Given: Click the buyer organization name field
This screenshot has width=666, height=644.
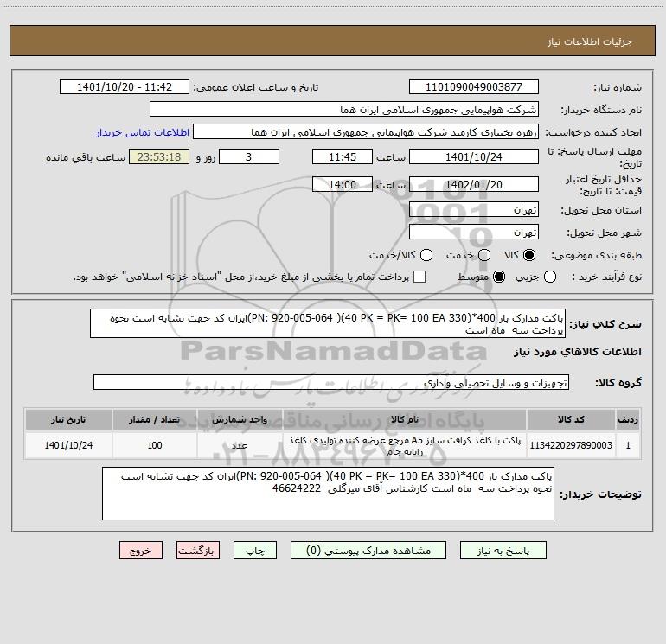Looking at the screenshot, I should coord(343,110).
